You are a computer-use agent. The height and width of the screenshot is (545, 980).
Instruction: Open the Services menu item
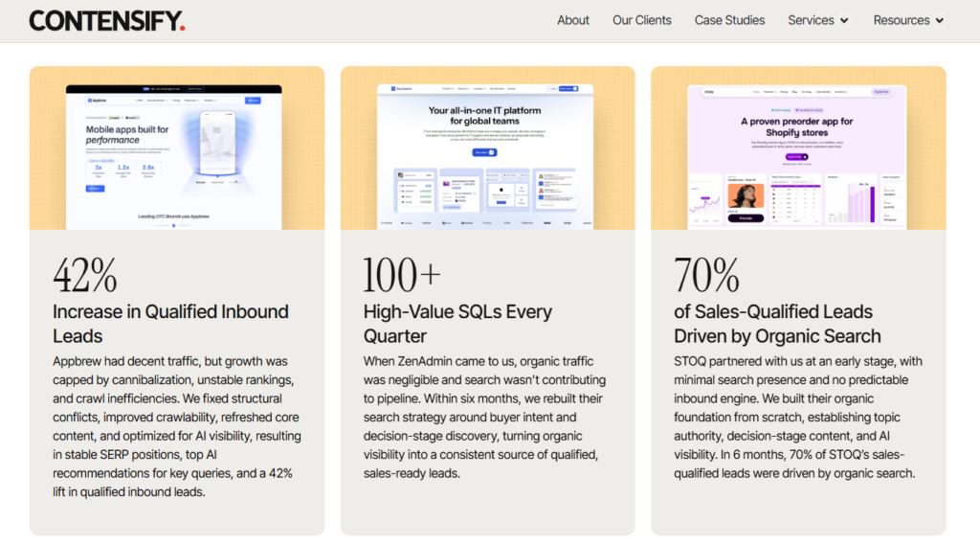point(811,20)
